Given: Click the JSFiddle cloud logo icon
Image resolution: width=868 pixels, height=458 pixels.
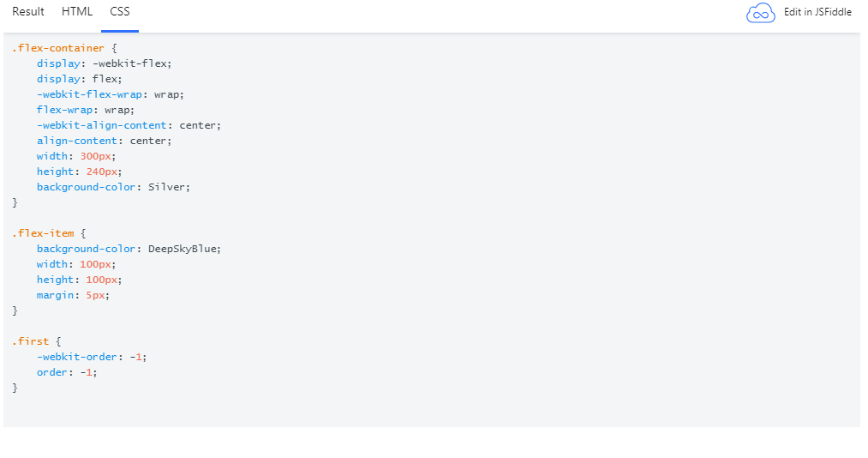Looking at the screenshot, I should pos(760,13).
